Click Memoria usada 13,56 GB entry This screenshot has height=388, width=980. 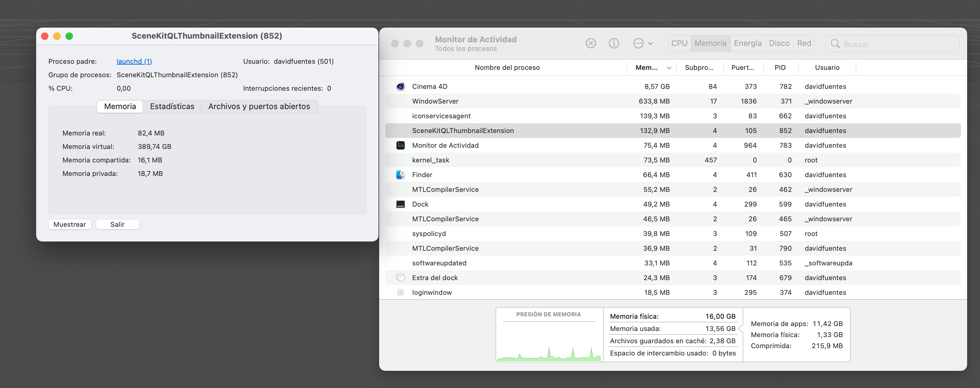tap(673, 329)
